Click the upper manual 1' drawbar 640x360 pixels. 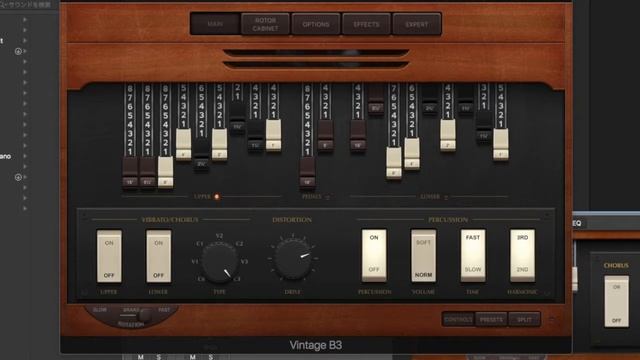[273, 135]
